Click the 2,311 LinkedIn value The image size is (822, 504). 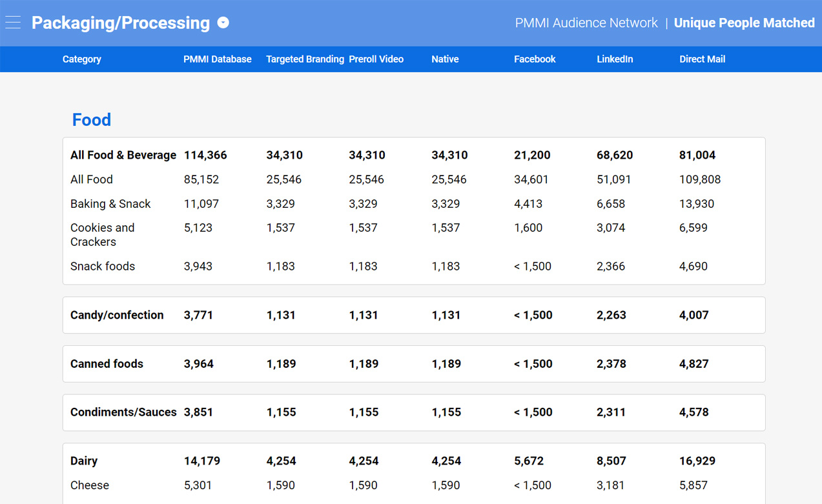[x=611, y=412]
